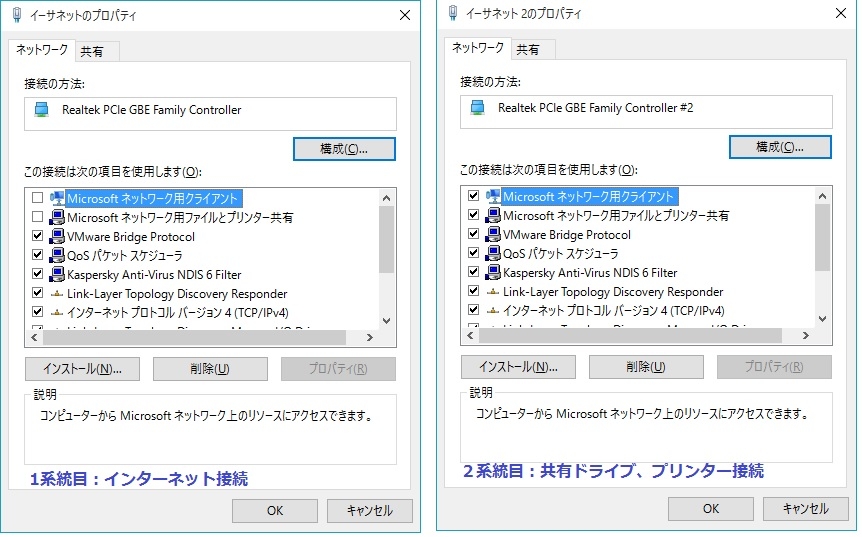This screenshot has width=862, height=537.
Task: Click インストール(N)... in イーサネット 2 window
Action: pos(518,367)
